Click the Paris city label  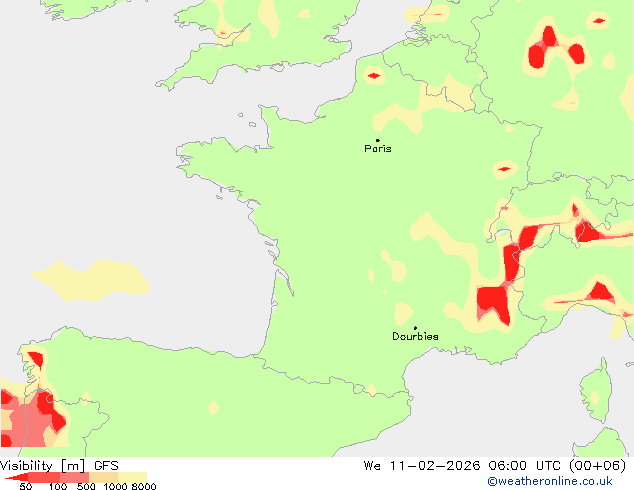(378, 149)
